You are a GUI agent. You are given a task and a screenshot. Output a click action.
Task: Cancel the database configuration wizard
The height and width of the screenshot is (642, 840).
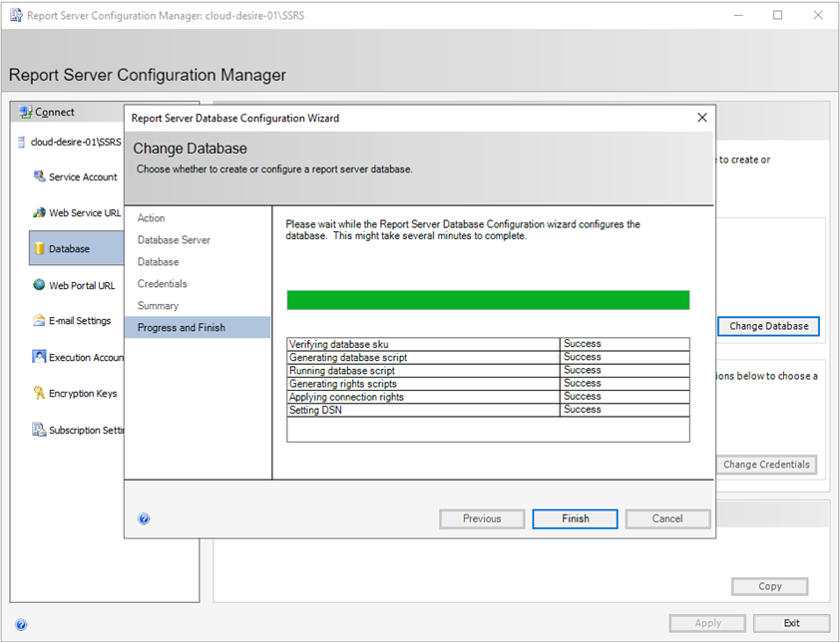[667, 518]
